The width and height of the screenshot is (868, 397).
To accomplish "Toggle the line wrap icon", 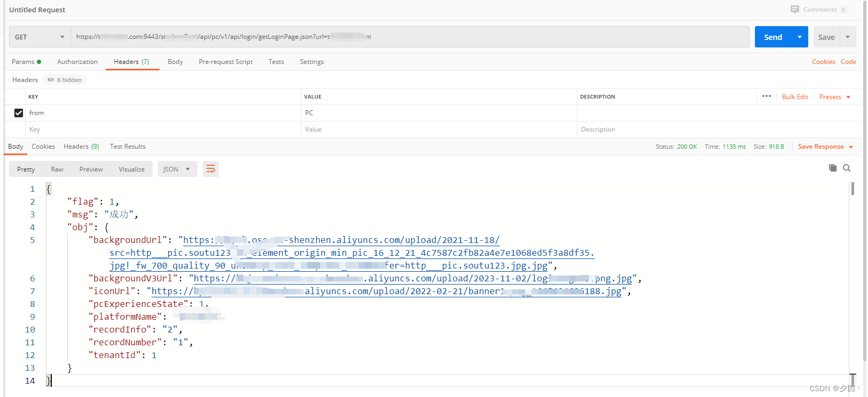I will coord(211,169).
